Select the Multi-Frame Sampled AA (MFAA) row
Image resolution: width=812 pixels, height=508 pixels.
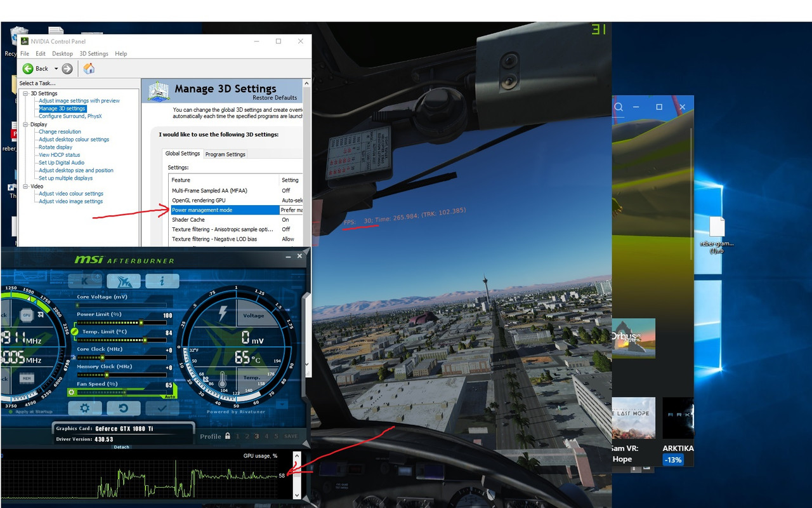coord(235,190)
